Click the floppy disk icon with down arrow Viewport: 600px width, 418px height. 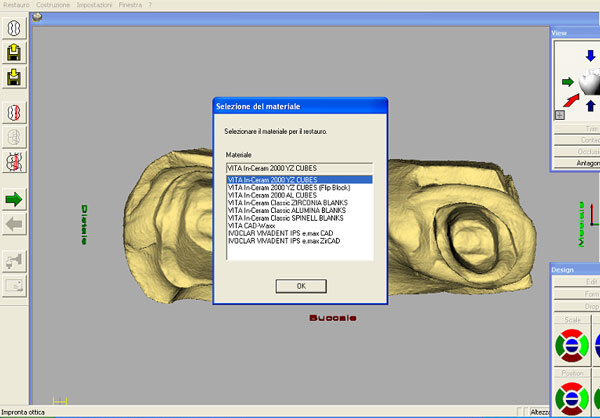pos(14,77)
